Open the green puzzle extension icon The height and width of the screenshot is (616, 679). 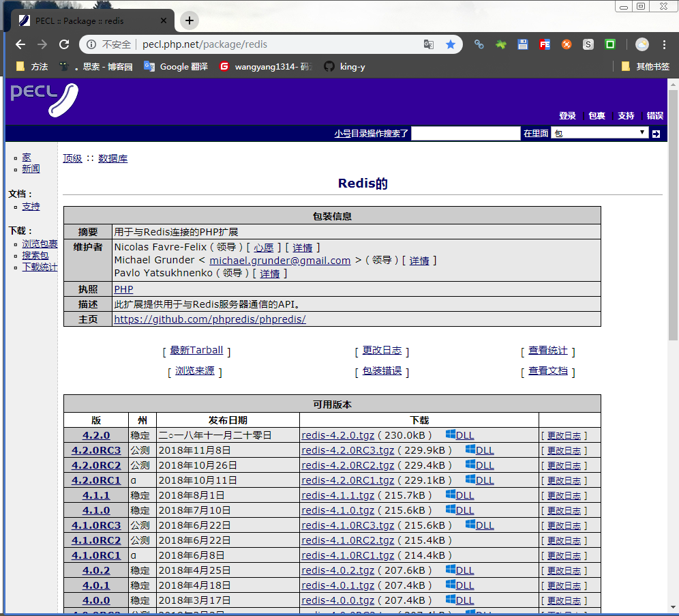point(501,44)
